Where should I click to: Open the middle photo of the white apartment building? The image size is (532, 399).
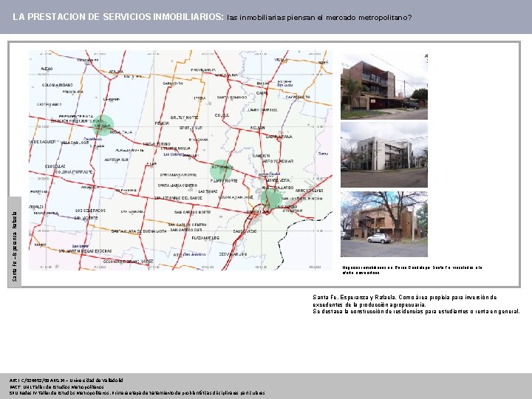pyautogui.click(x=384, y=155)
